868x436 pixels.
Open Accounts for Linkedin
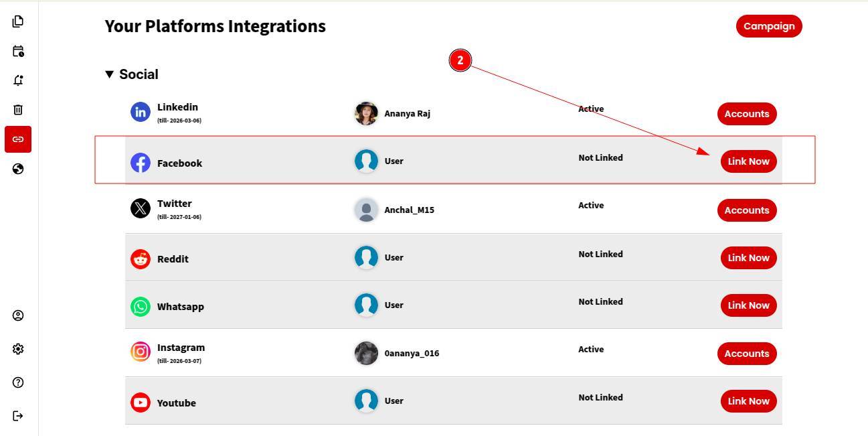pos(747,114)
